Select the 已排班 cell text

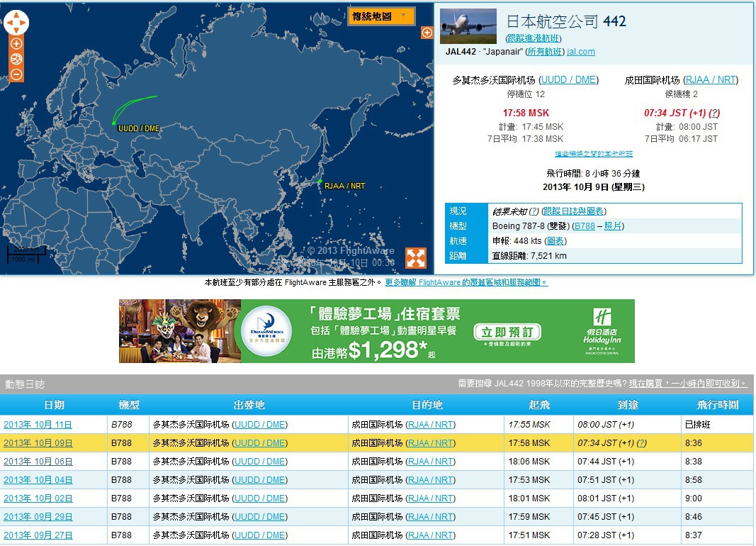[x=697, y=425]
